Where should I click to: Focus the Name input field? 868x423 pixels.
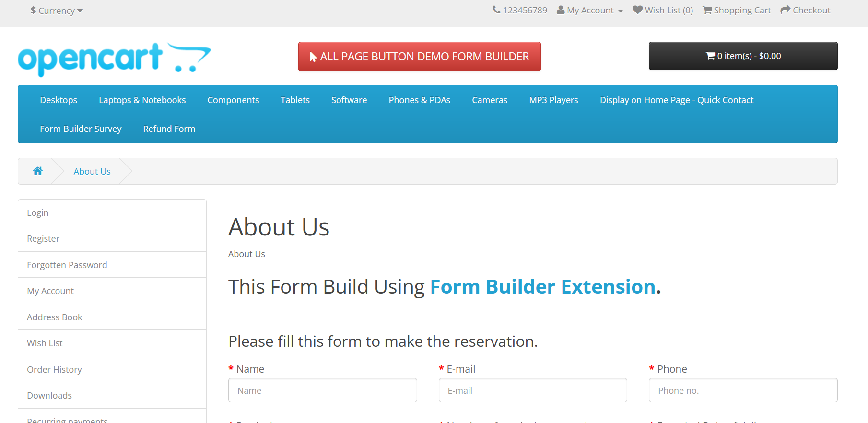[322, 390]
